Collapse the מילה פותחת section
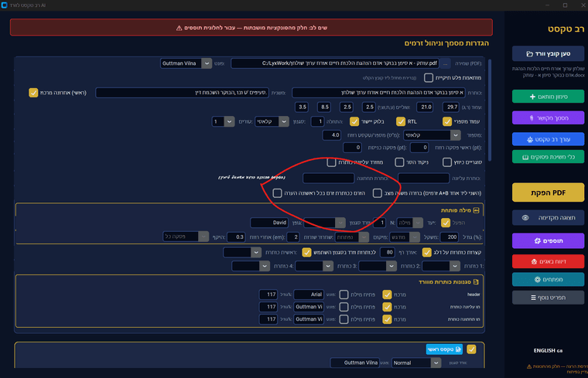The height and width of the screenshot is (378, 588). tap(477, 209)
